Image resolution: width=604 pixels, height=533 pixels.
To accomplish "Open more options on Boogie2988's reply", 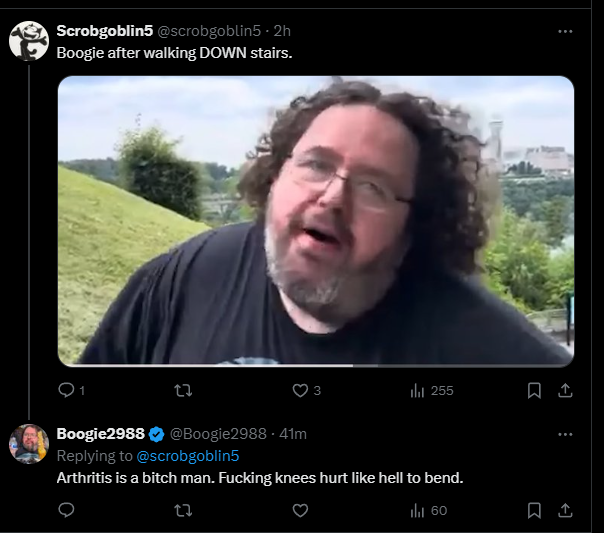I will (565, 434).
